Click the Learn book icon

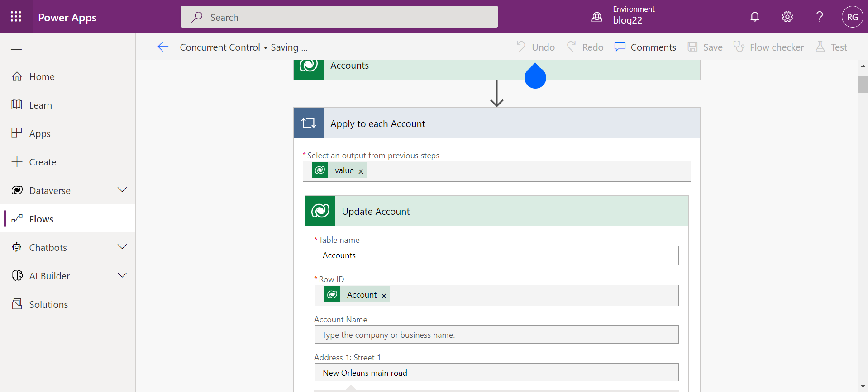pyautogui.click(x=17, y=104)
